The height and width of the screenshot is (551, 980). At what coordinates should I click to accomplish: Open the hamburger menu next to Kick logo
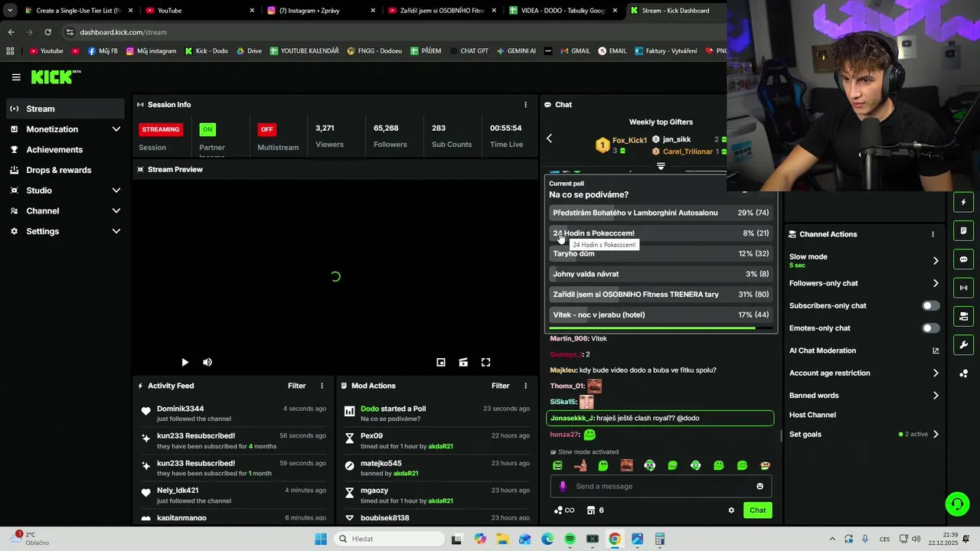16,77
